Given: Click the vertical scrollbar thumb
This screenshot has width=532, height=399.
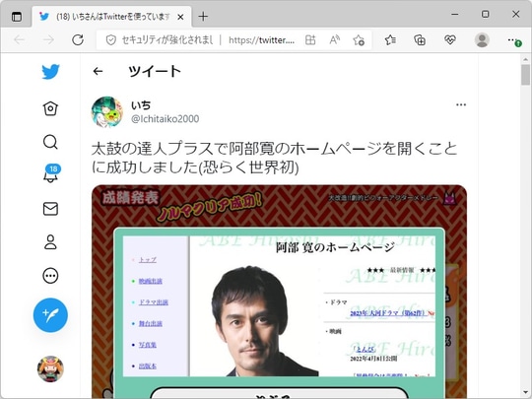Looking at the screenshot, I should pyautogui.click(x=525, y=75).
